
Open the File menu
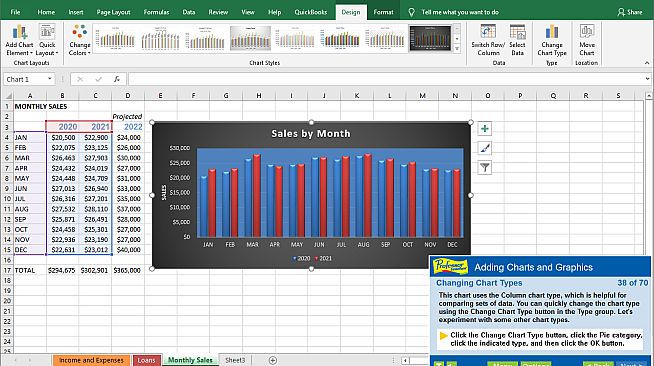pos(15,12)
